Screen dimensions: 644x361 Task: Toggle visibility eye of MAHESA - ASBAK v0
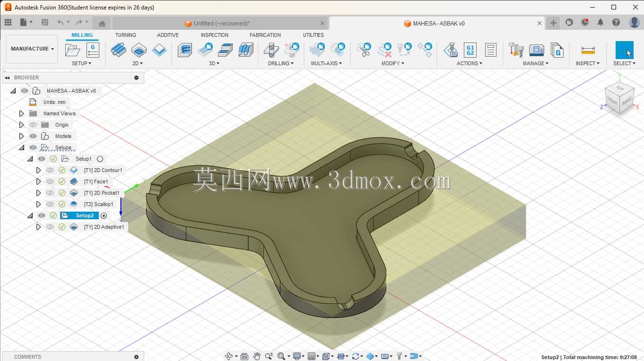point(25,91)
